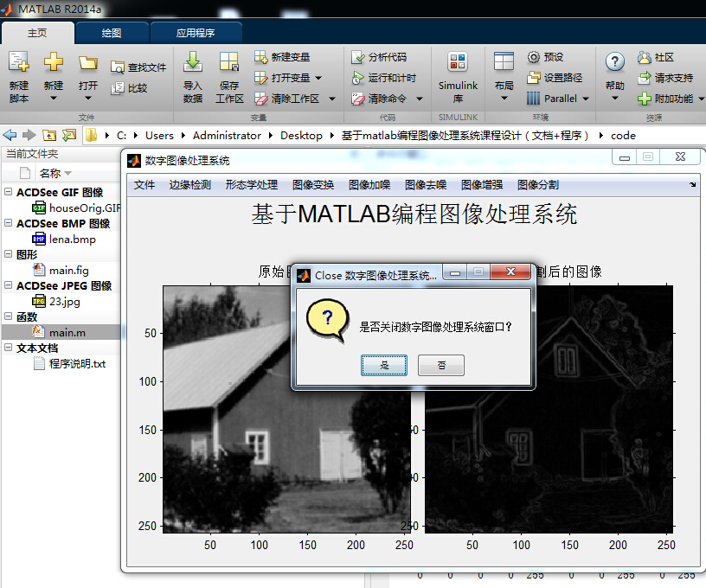Collapse the 文本文档 group

8,348
